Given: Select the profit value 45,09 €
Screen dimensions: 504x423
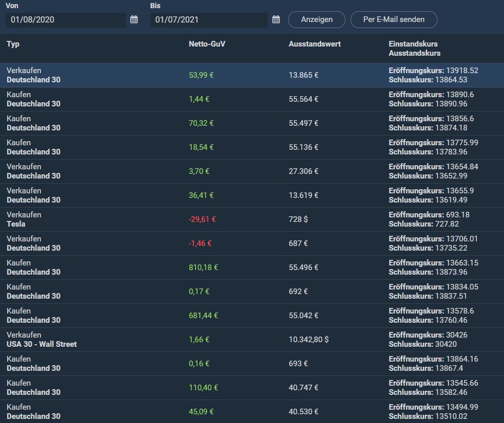Looking at the screenshot, I should tap(201, 412).
